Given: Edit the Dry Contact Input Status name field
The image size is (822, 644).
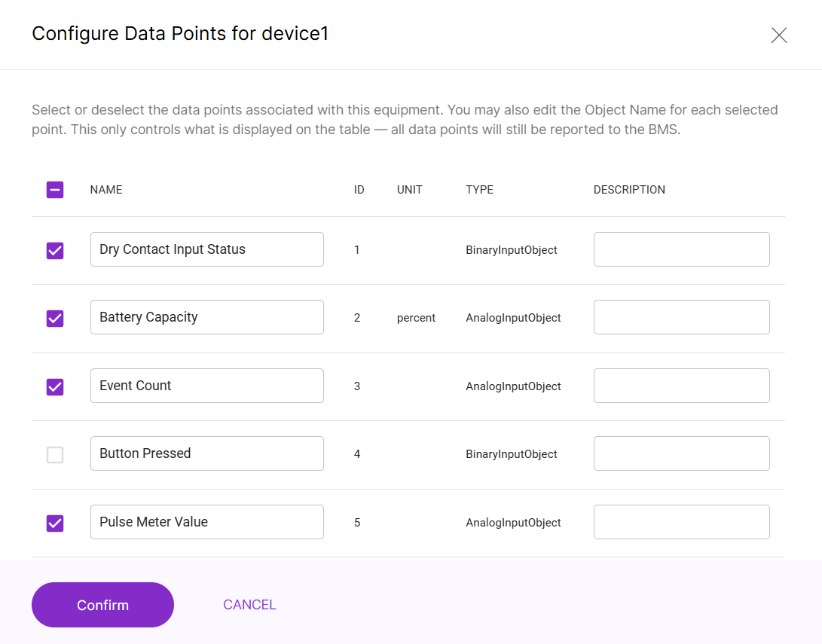Looking at the screenshot, I should pyautogui.click(x=206, y=249).
